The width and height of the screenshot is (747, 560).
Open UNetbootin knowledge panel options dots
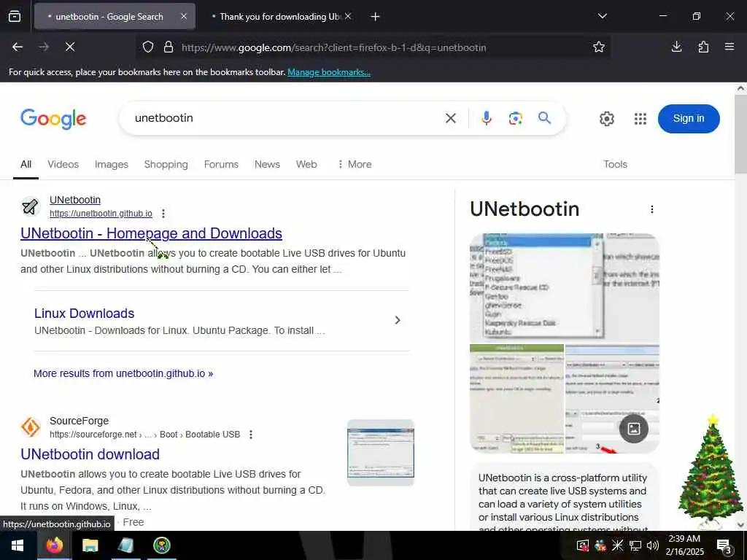tap(651, 209)
